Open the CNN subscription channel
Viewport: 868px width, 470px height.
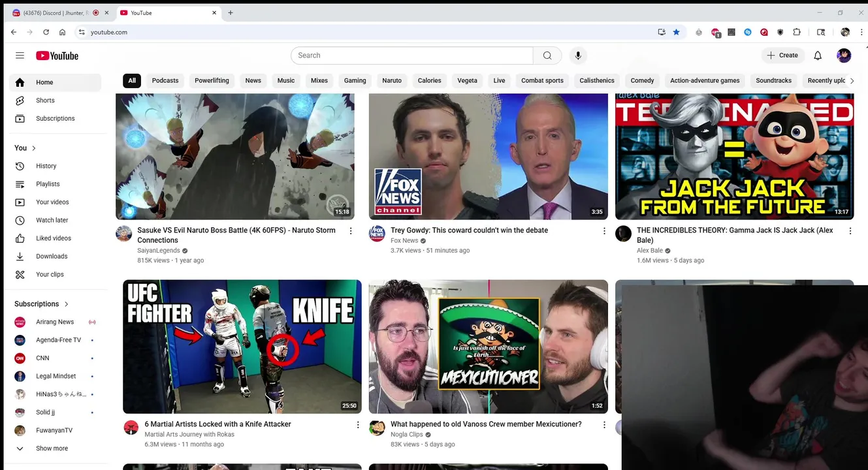[56, 358]
